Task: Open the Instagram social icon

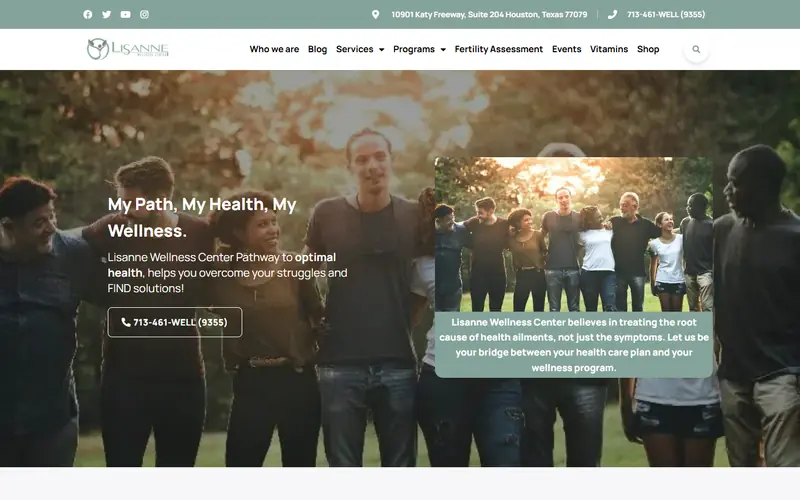Action: [x=144, y=14]
